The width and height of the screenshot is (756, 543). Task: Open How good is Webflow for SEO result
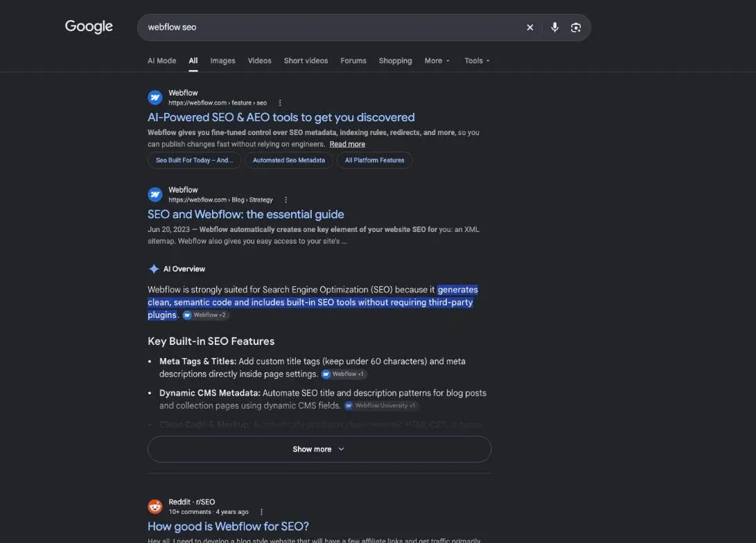coord(228,526)
